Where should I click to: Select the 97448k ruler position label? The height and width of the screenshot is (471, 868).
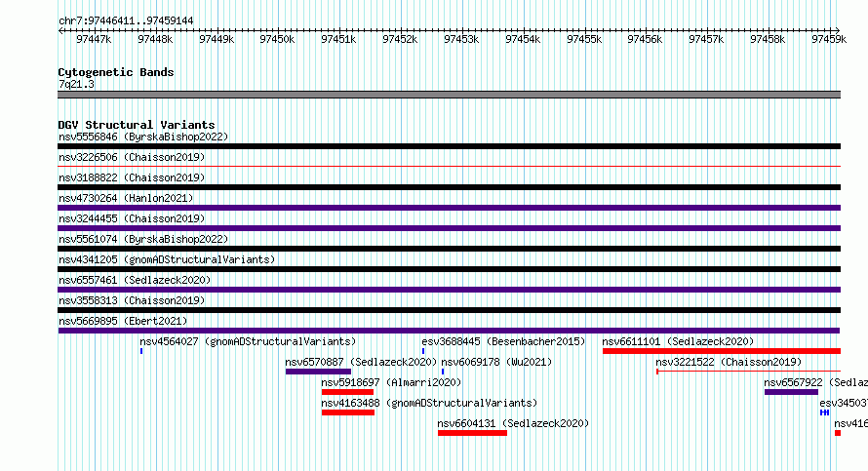[x=155, y=39]
